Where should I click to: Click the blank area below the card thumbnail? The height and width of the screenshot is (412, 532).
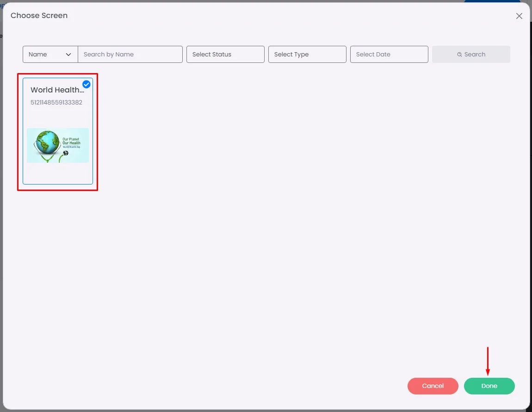pyautogui.click(x=58, y=173)
